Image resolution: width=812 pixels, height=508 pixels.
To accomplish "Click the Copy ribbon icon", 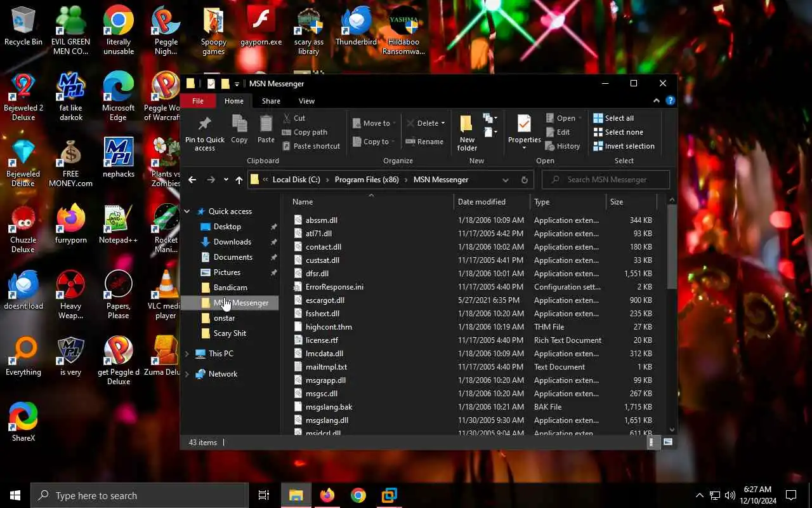I will (x=239, y=124).
